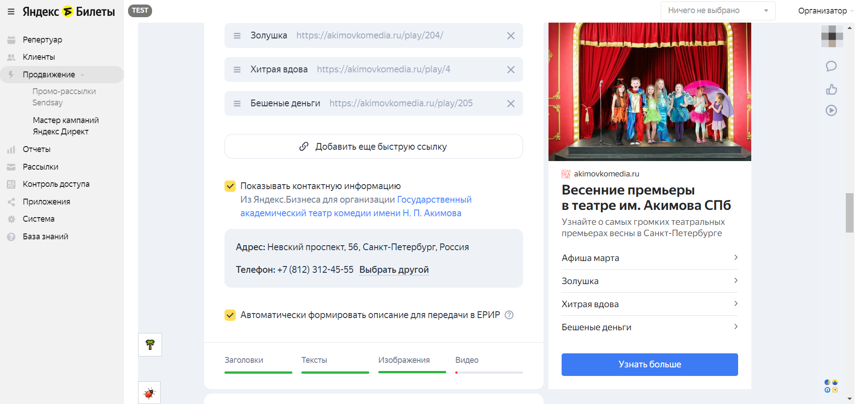
Task: Open the comment speech bubble icon
Action: point(831,67)
